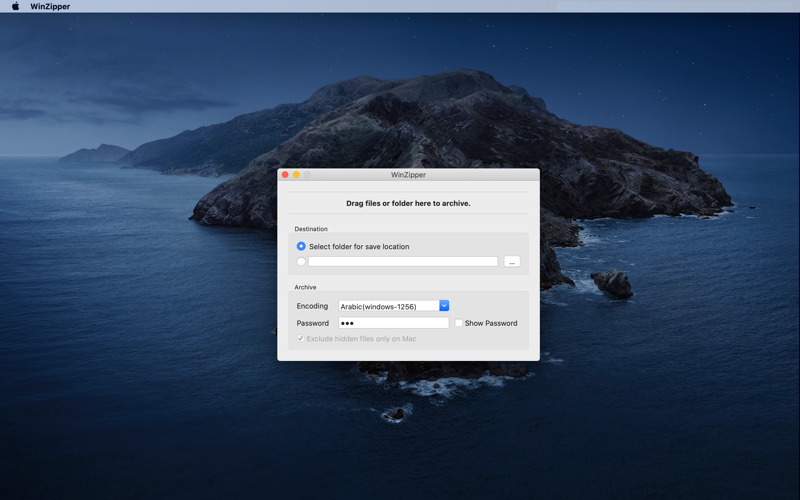
Task: Click "Drag files or folder here to archive." text
Action: point(408,203)
